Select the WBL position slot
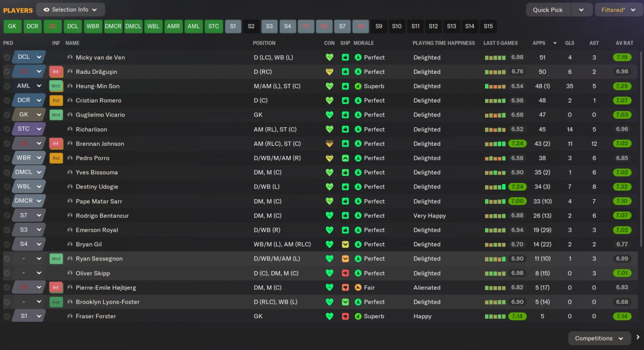Viewport: 644px width, 350px height. coord(153,27)
